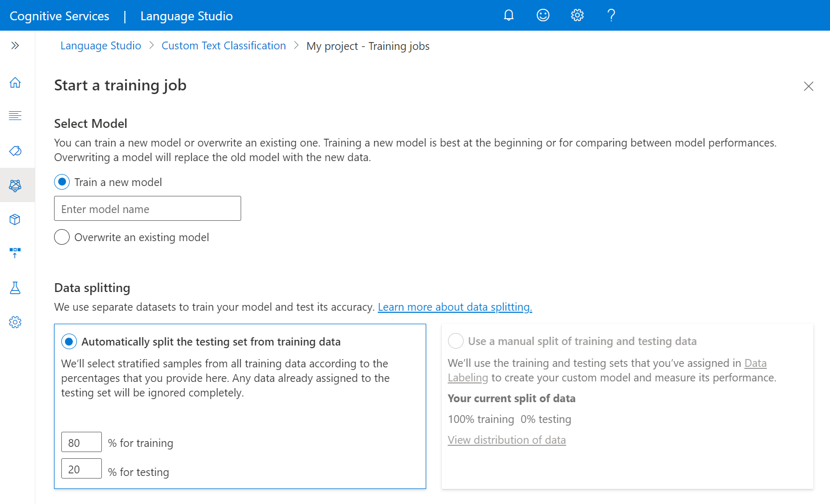The image size is (830, 504).
Task: Open project settings gear in sidebar
Action: tap(15, 322)
